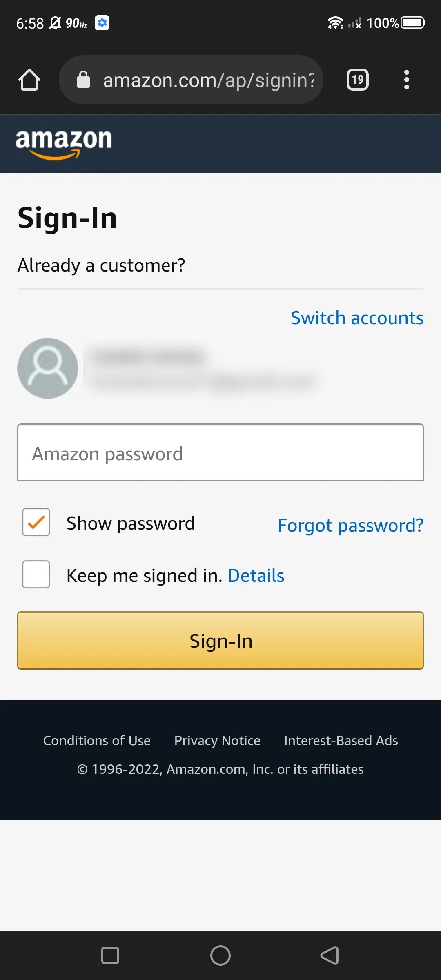Enable Keep me signed in

36,574
